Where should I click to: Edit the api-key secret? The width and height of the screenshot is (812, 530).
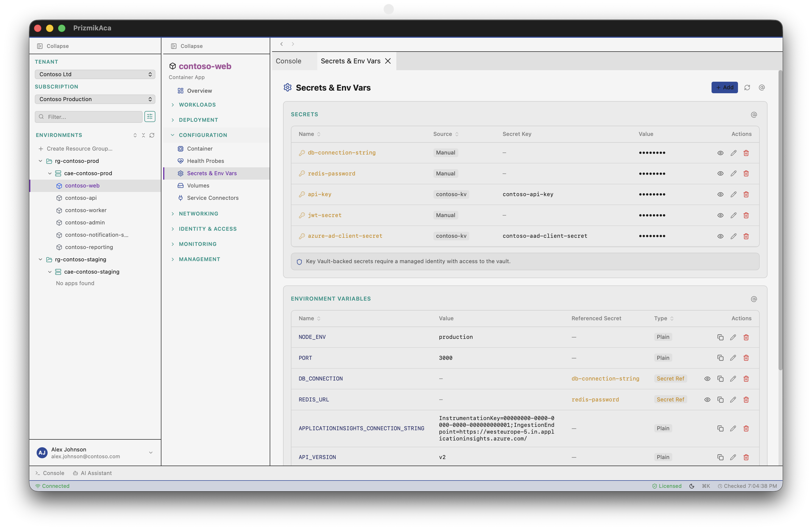734,194
